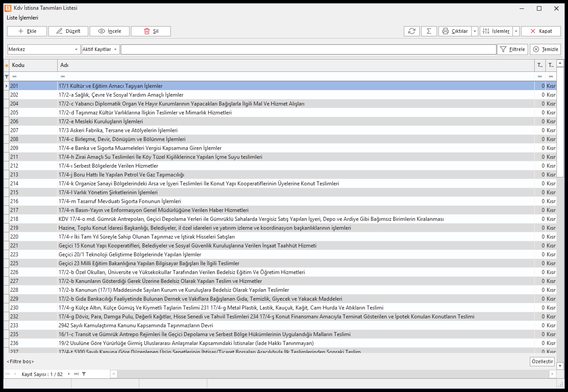Click the filter row funnel icon

coord(6,76)
